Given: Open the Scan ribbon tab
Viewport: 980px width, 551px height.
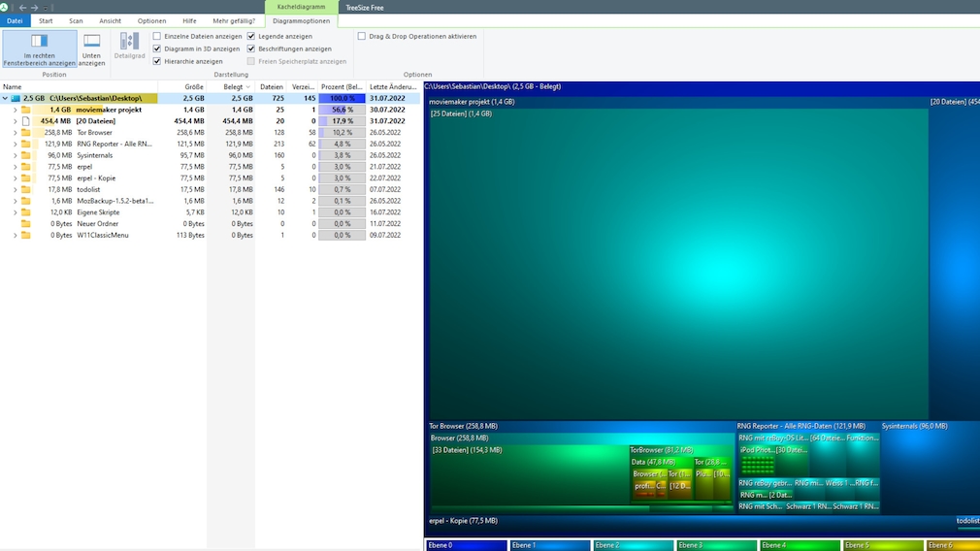Looking at the screenshot, I should (x=76, y=20).
